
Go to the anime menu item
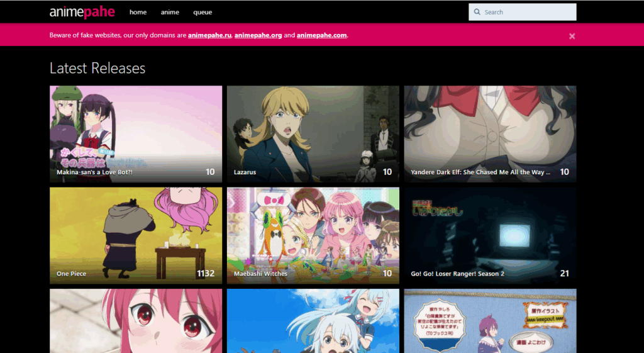pyautogui.click(x=170, y=12)
